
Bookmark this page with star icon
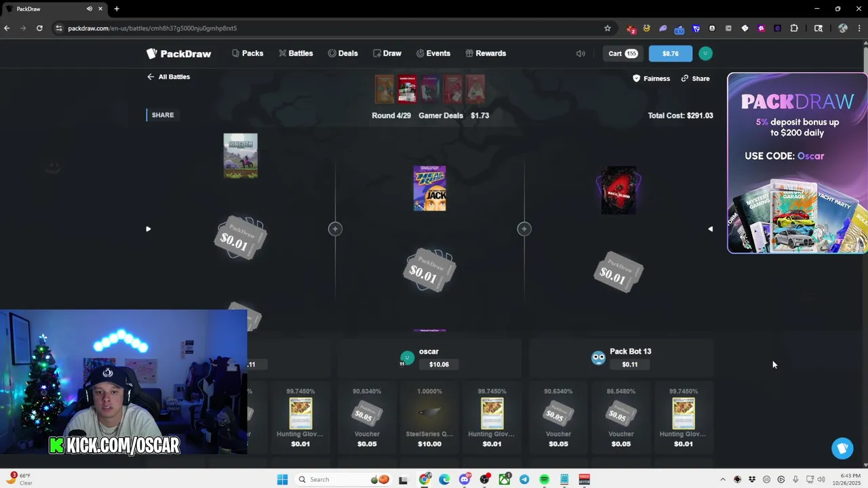pos(607,28)
